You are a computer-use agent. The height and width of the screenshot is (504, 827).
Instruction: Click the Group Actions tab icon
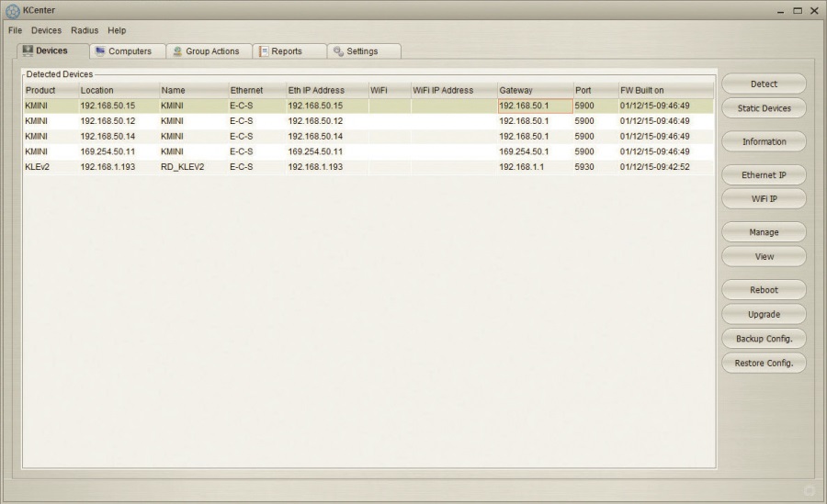177,51
